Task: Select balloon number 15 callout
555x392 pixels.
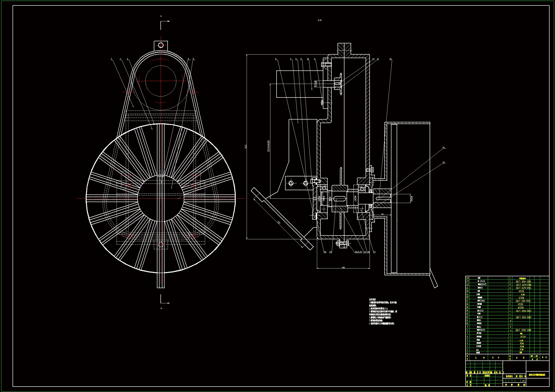Action: [444, 148]
